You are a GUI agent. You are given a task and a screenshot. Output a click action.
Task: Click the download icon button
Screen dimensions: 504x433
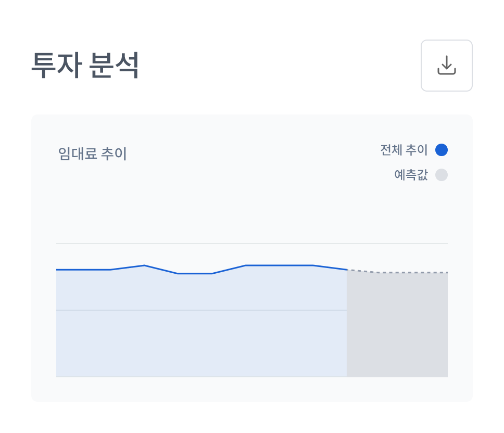click(x=446, y=66)
